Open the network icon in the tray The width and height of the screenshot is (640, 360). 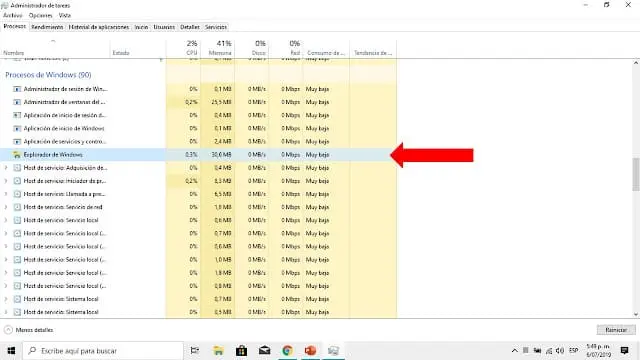549,351
